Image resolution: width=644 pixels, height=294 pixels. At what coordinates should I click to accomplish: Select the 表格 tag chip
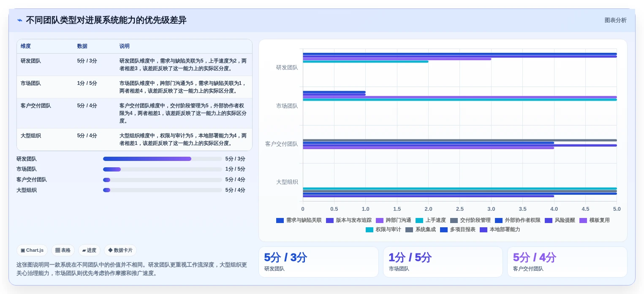point(63,250)
